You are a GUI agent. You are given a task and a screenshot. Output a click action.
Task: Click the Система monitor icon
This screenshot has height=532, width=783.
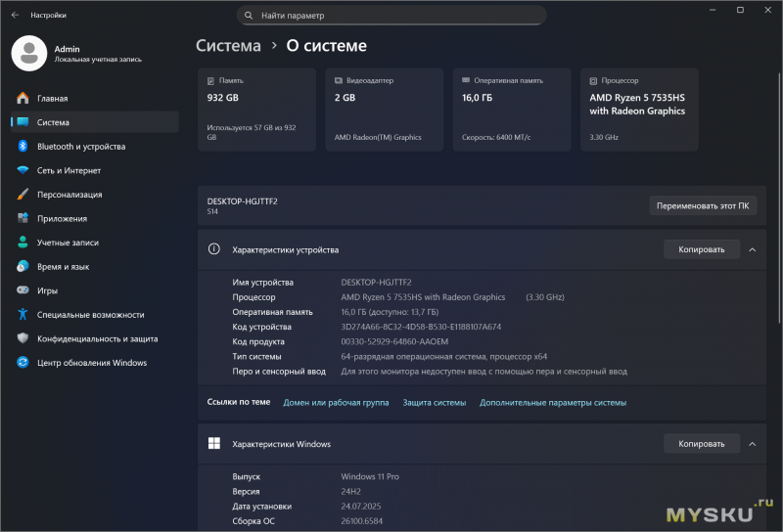[23, 122]
